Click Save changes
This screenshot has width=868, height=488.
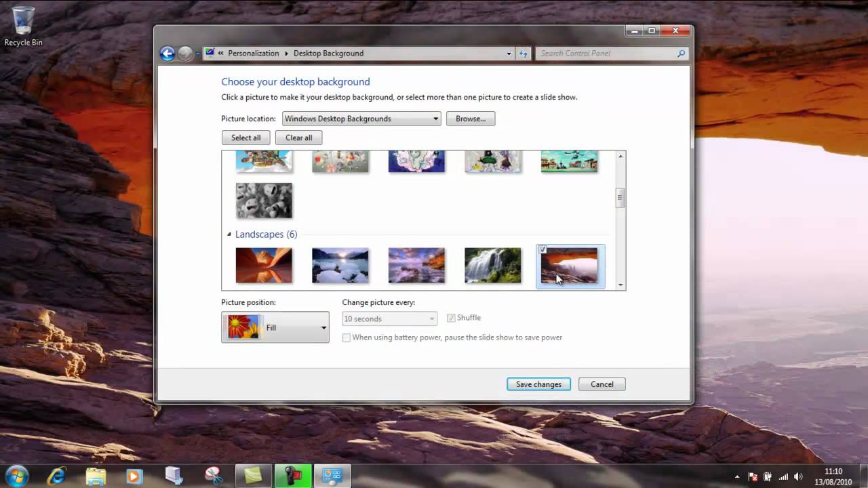[x=538, y=384]
